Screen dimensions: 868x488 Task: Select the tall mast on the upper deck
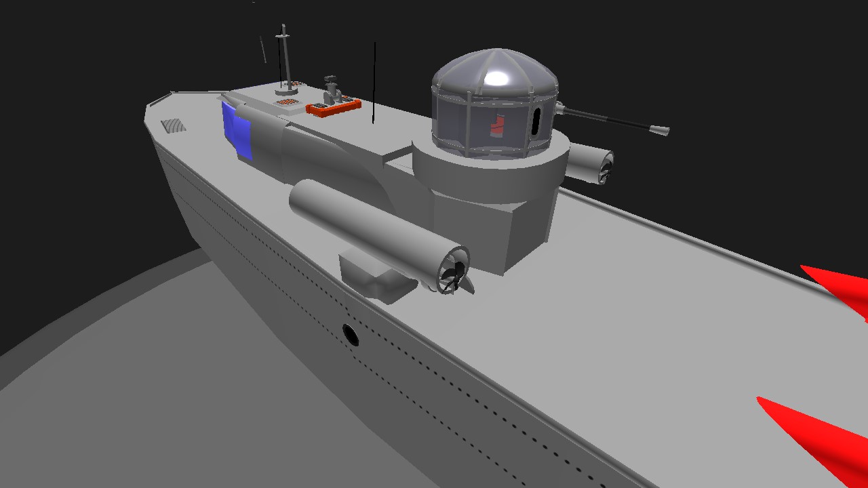[285, 58]
